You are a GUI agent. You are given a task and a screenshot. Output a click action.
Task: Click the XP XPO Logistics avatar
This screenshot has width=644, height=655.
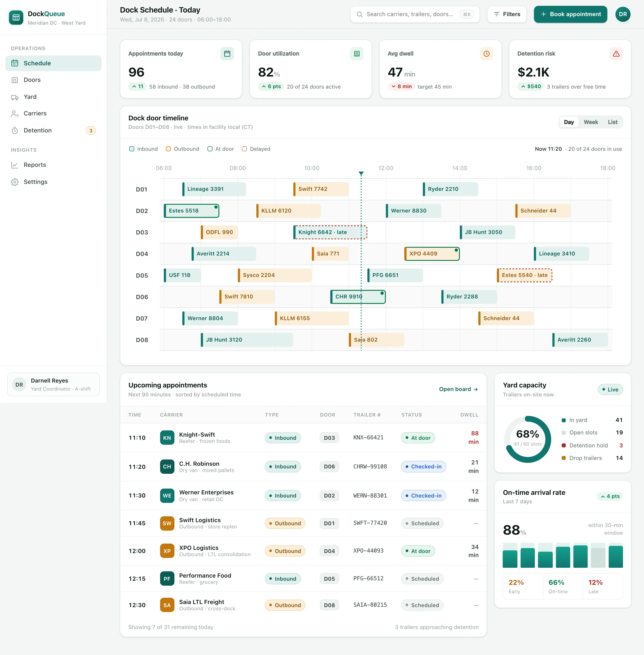pyautogui.click(x=167, y=551)
